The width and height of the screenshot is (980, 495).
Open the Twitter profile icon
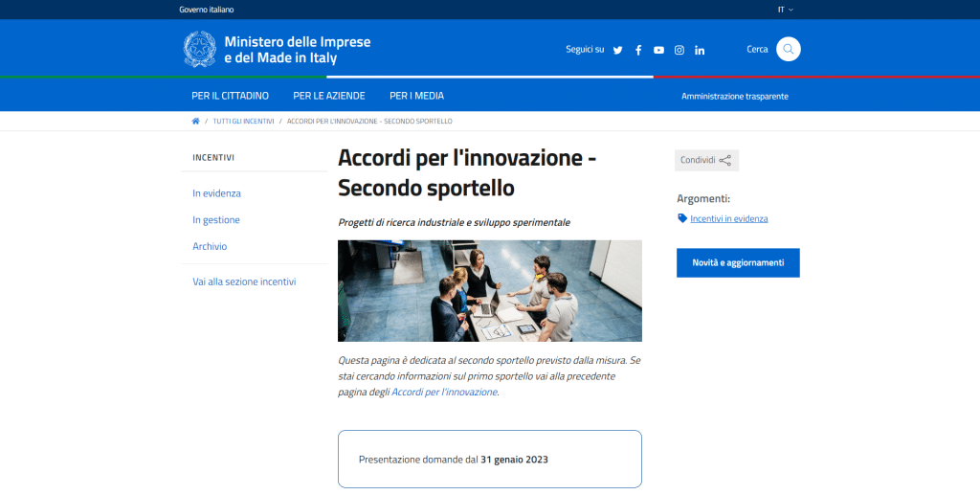click(617, 50)
